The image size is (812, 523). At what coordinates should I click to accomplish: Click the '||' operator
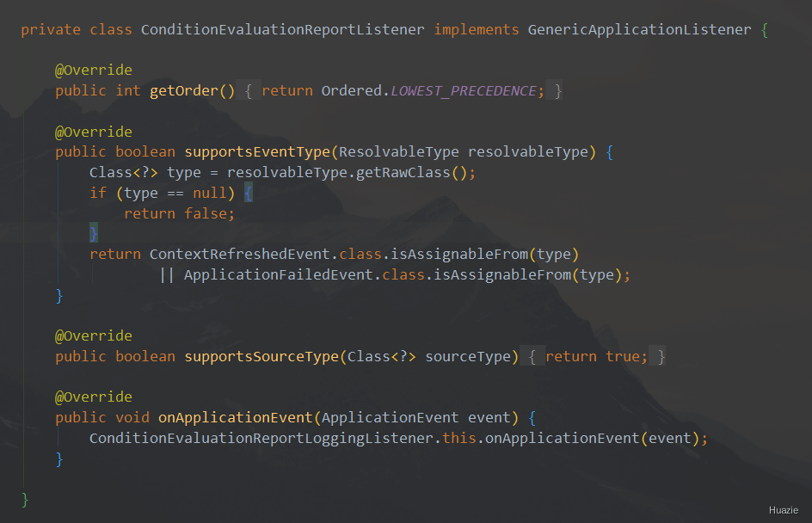167,274
